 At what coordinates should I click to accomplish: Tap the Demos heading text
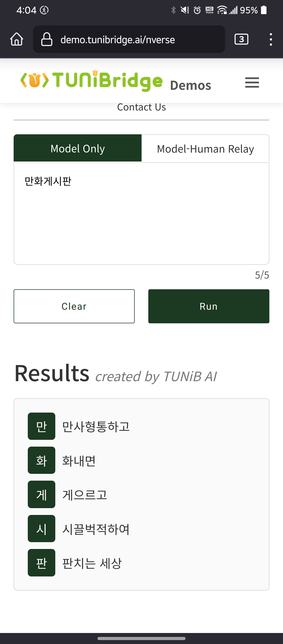tap(191, 85)
